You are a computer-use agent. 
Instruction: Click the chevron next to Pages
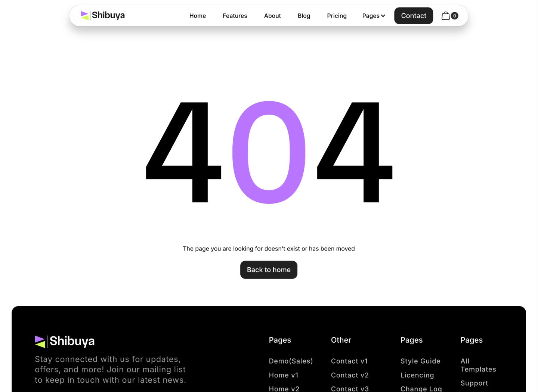click(x=383, y=16)
